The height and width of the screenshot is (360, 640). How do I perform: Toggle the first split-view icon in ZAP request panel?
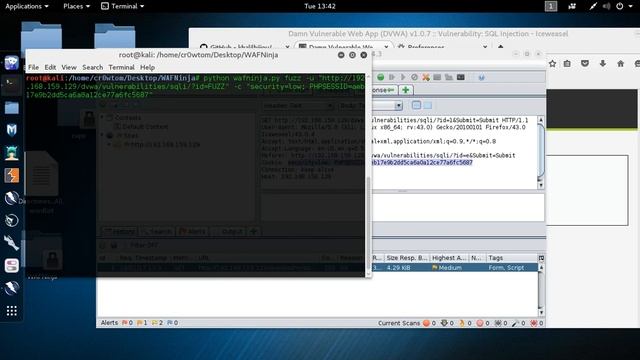click(x=416, y=105)
